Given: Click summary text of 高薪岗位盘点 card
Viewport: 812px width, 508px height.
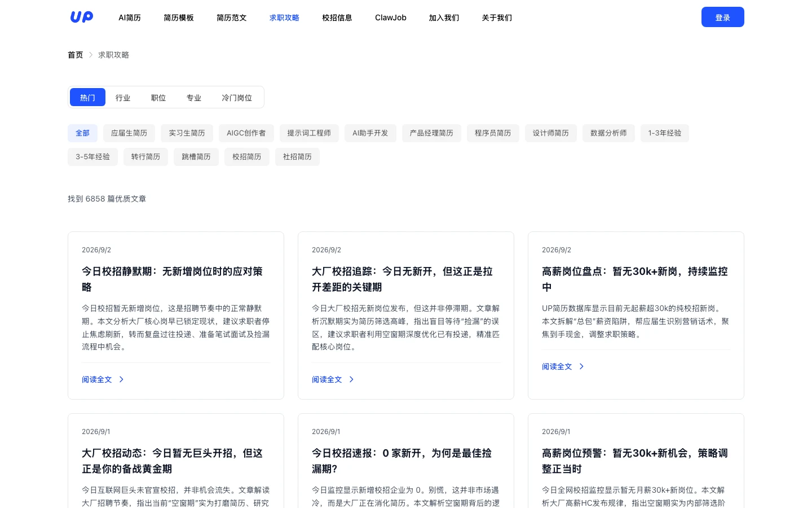Looking at the screenshot, I should pos(636,321).
